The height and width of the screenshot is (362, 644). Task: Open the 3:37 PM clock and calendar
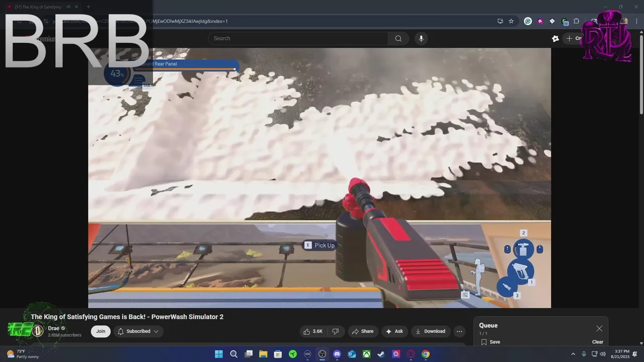(x=620, y=354)
